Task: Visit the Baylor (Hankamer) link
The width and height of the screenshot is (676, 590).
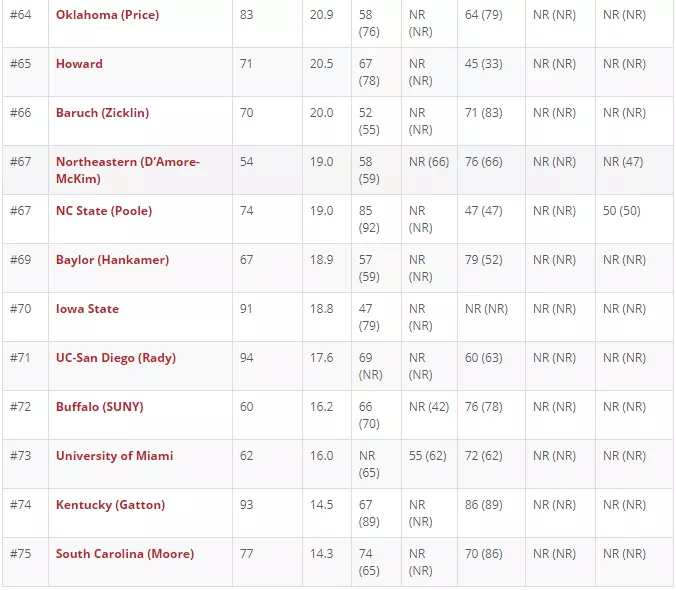Action: (x=112, y=260)
